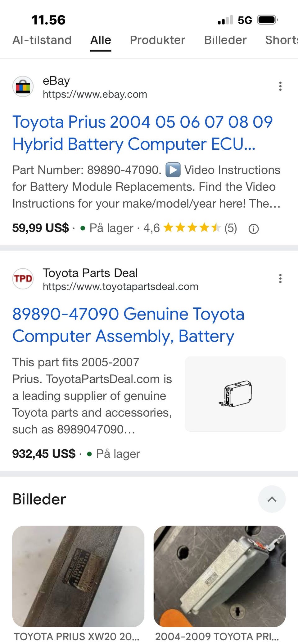298x644 pixels.
Task: Collapse the Billeder section chevron
Action: 272,499
